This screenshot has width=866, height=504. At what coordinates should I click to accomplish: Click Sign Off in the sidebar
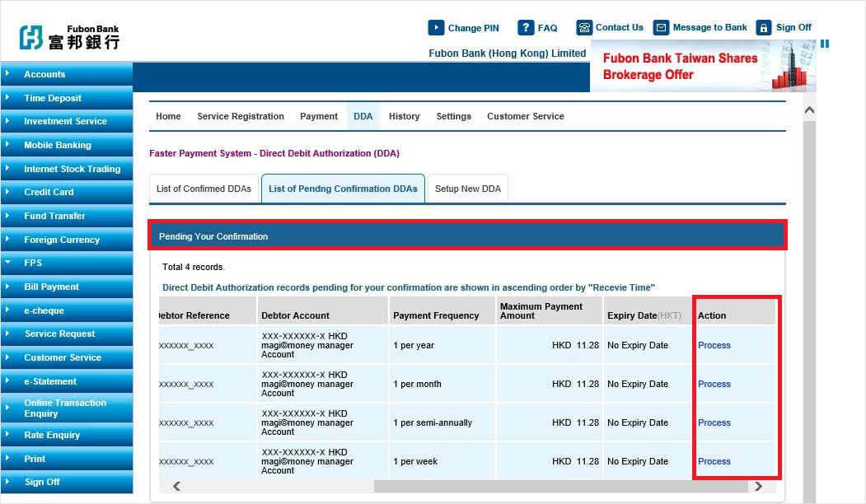[x=66, y=482]
